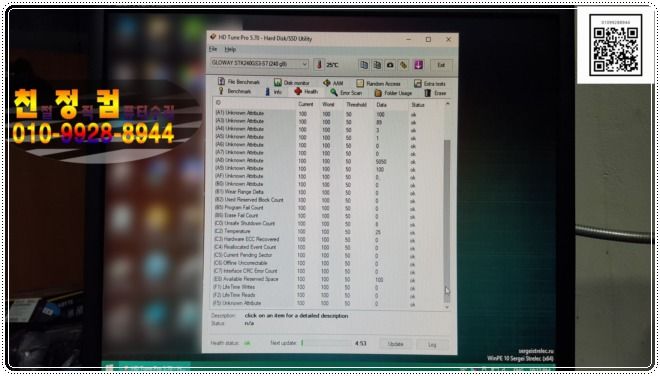
Task: Click the camera save screenshot icon
Action: (390, 65)
